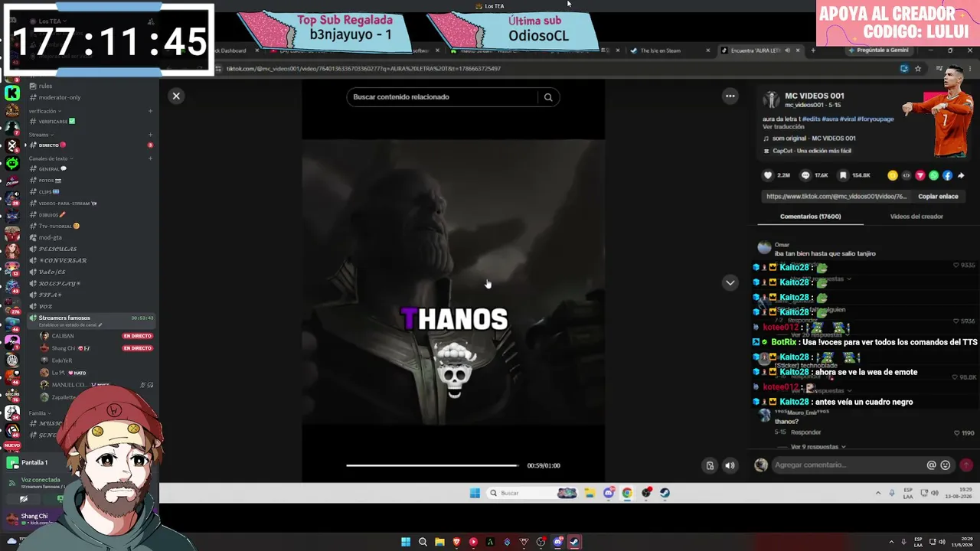Add channel to 'Canales de texto' category

(150, 158)
